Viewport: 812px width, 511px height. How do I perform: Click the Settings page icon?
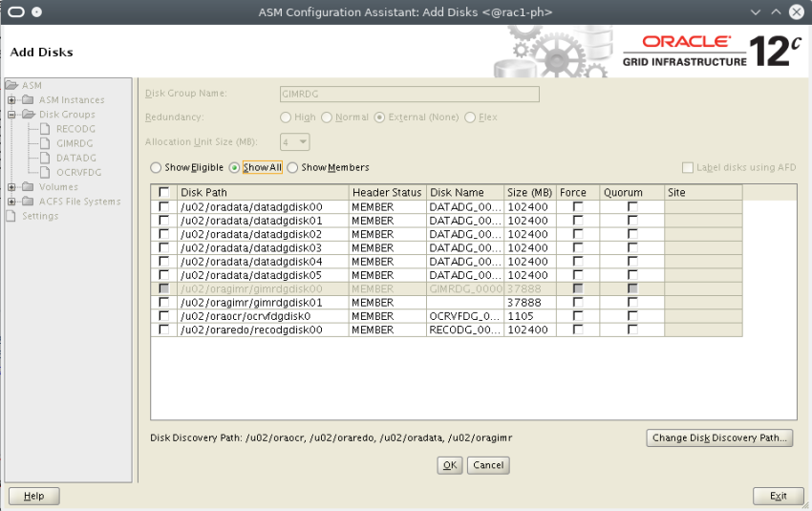click(11, 216)
